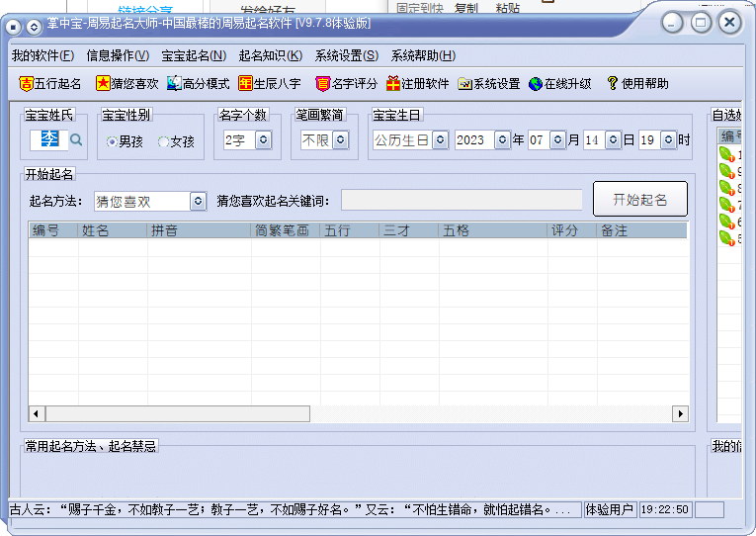The height and width of the screenshot is (536, 756).
Task: Open the birth day 14 dropdown
Action: (613, 139)
